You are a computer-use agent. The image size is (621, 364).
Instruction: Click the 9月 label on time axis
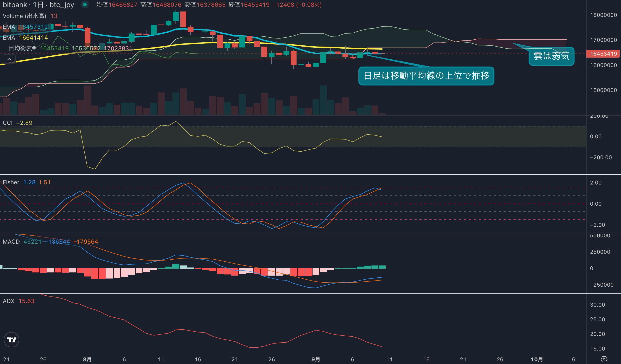(x=316, y=359)
